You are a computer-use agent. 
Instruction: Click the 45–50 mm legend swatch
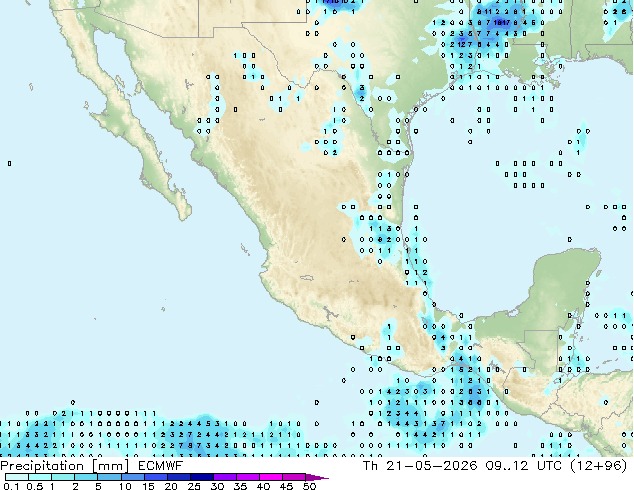[294, 477]
